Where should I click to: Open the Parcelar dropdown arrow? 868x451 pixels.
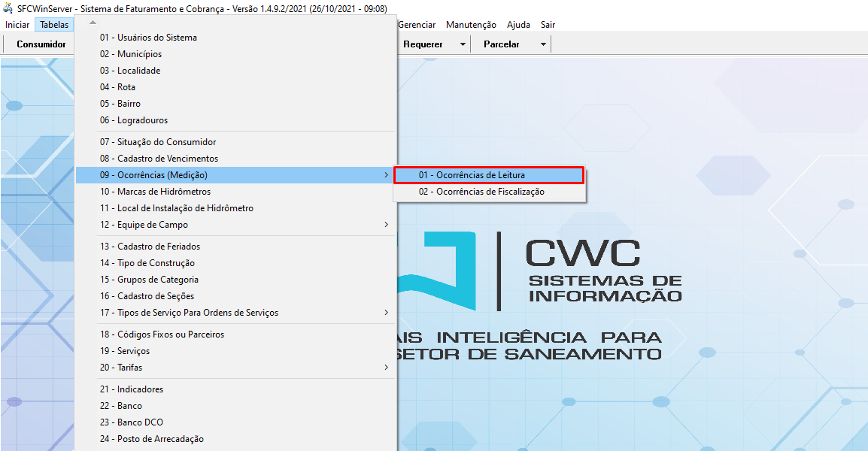[x=542, y=44]
